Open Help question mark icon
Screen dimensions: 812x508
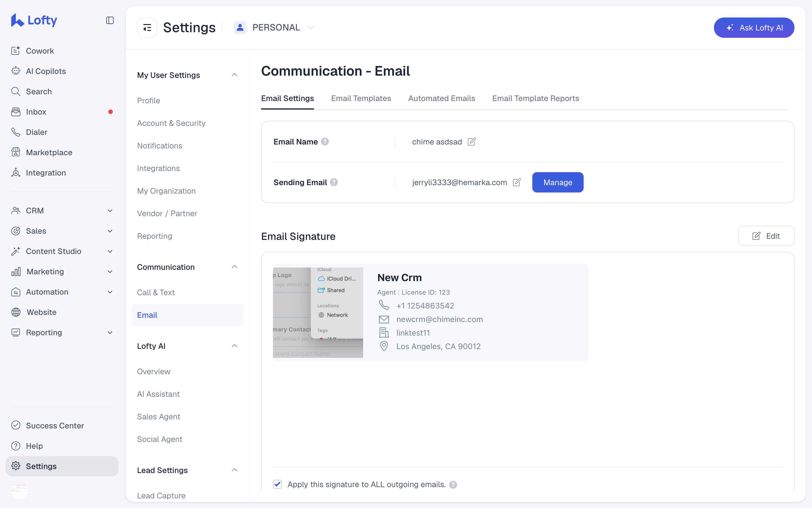(16, 446)
